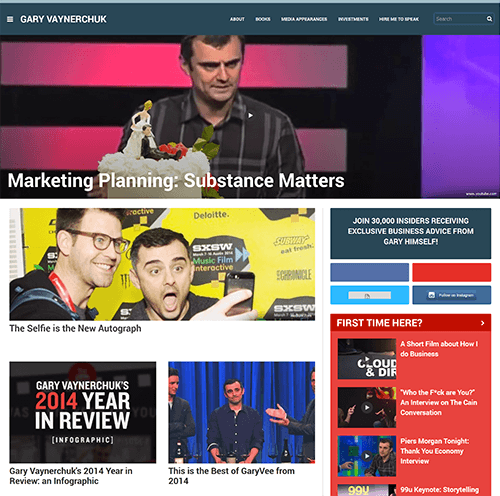Open Media Appearances in the navigation

(x=304, y=19)
